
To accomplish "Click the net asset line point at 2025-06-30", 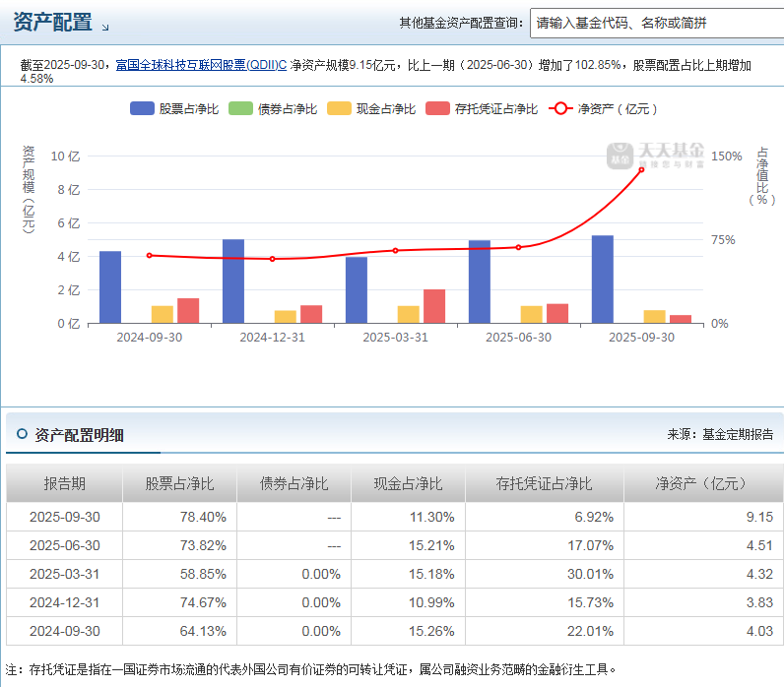I will point(518,247).
